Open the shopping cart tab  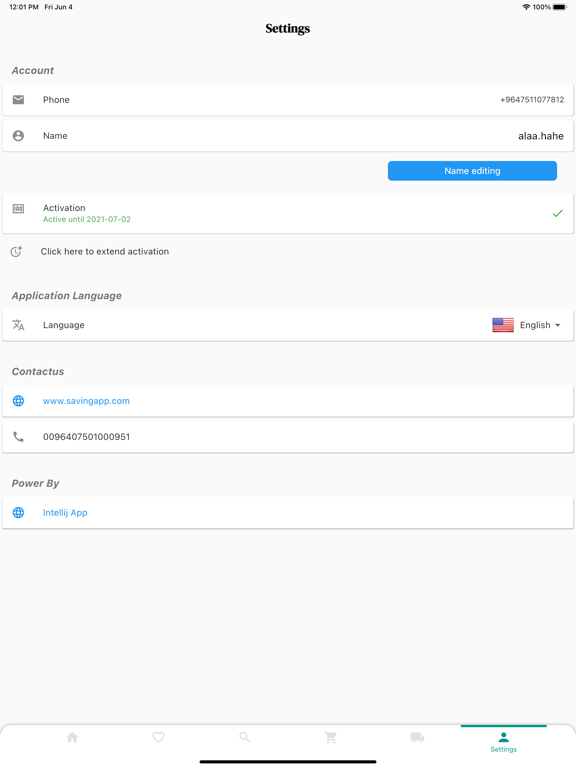331,737
